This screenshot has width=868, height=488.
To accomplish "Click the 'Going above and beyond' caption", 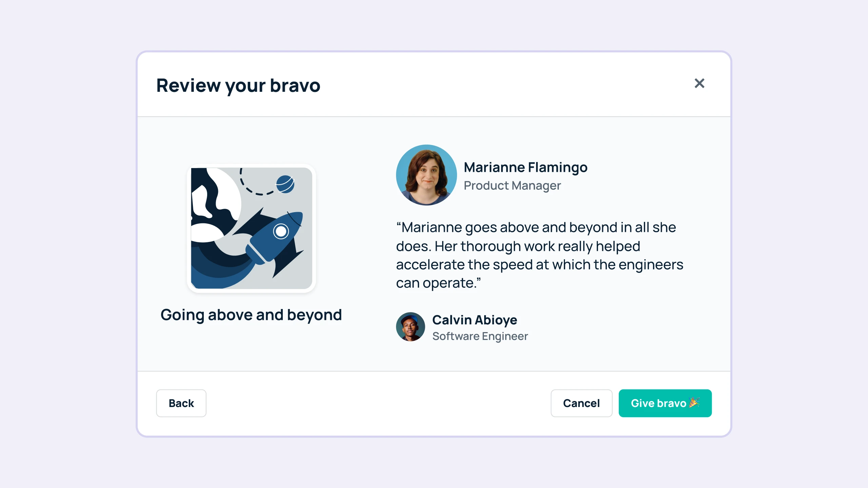I will point(251,315).
